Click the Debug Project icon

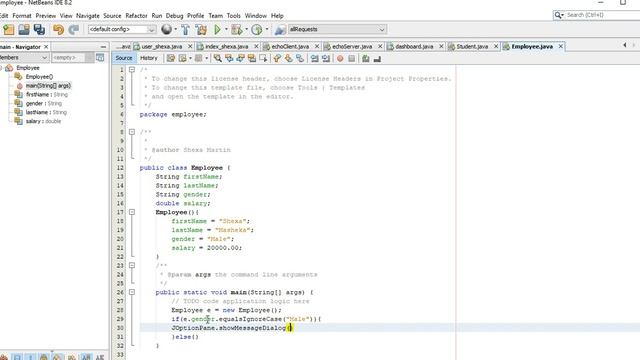coord(236,29)
